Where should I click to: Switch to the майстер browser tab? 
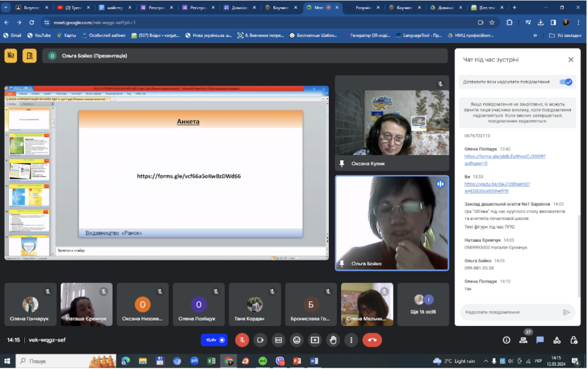(x=115, y=7)
